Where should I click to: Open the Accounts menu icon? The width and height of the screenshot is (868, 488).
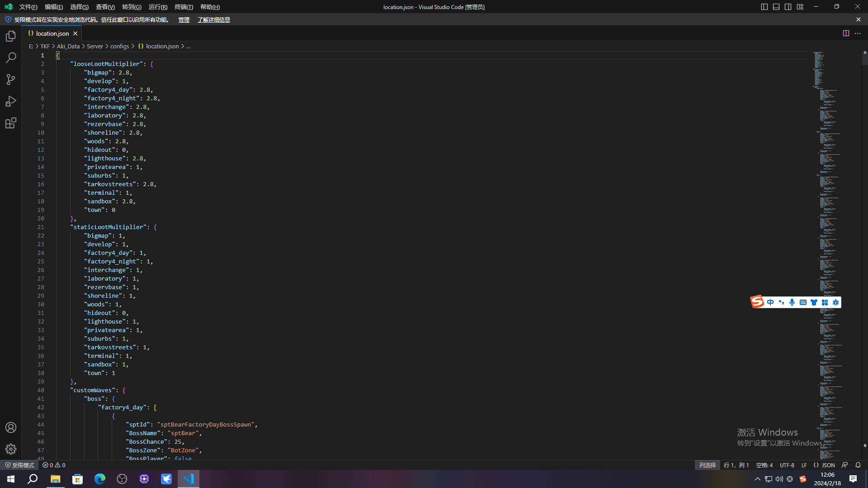pyautogui.click(x=11, y=427)
